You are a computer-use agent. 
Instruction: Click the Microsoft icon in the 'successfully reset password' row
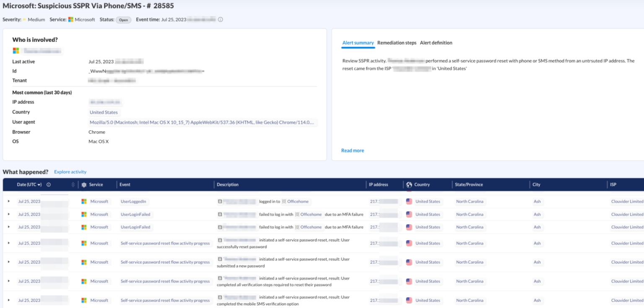84,243
